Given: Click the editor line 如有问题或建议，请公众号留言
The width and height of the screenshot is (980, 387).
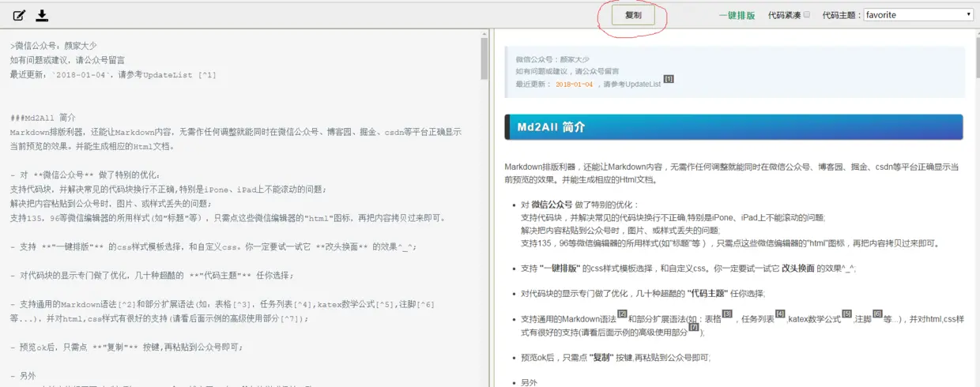Looking at the screenshot, I should [x=67, y=60].
